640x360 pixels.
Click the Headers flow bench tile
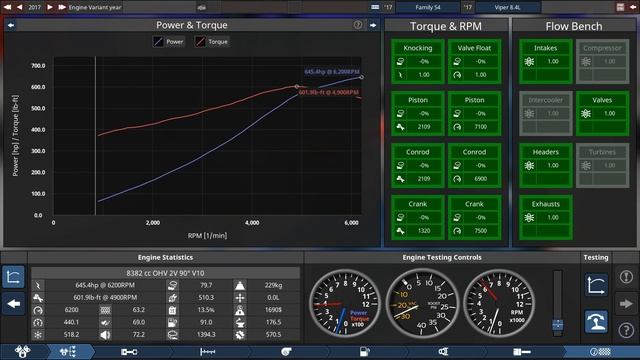tap(546, 165)
